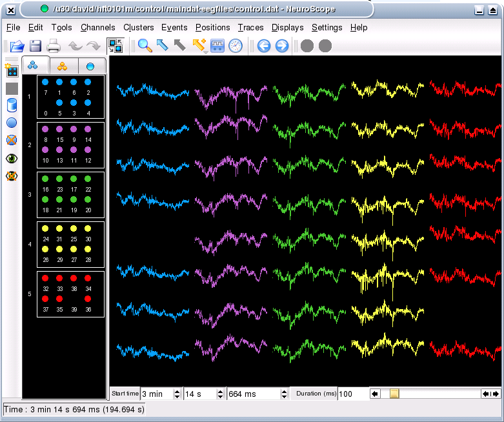The height and width of the screenshot is (422, 504).
Task: Show channels with the eye icon
Action: pyautogui.click(x=12, y=159)
